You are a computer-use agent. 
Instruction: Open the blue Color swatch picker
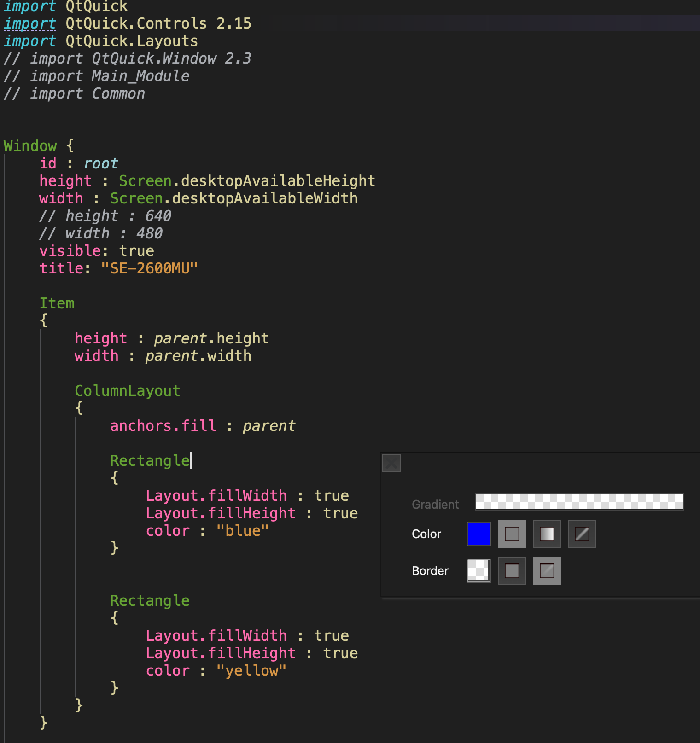[x=479, y=534]
